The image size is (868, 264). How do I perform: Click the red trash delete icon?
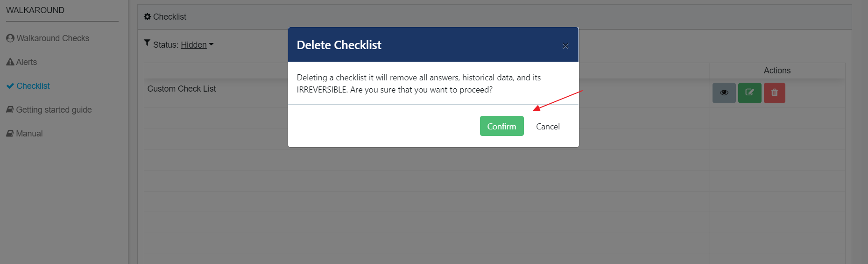click(775, 93)
